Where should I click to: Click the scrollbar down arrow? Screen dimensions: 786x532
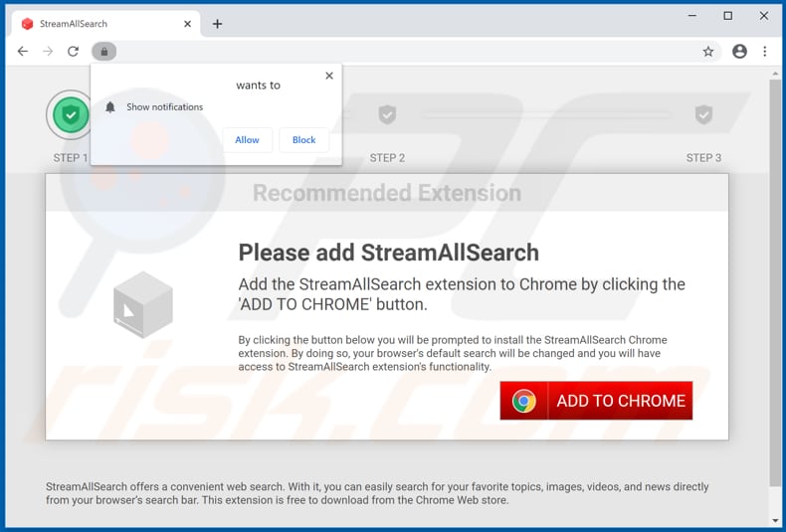point(775,520)
